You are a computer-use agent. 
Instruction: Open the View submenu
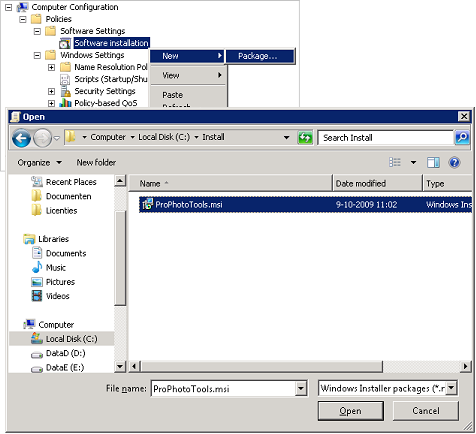pyautogui.click(x=189, y=75)
